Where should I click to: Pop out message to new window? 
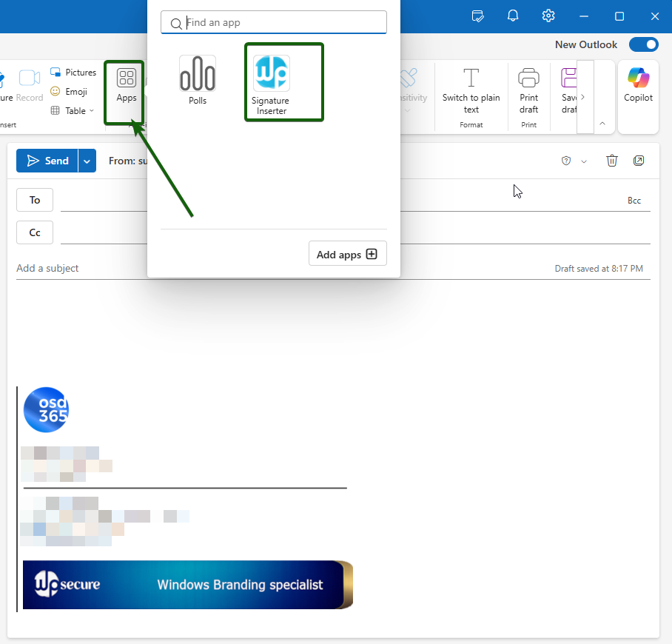[x=639, y=161]
